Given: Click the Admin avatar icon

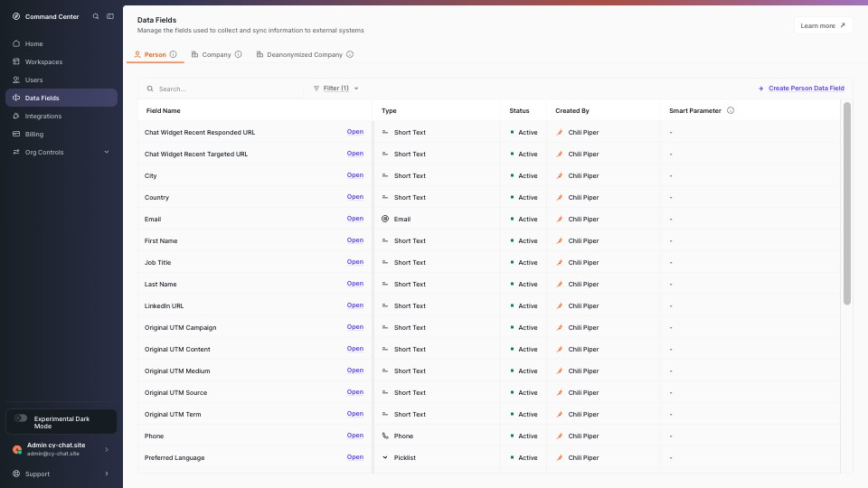Looking at the screenshot, I should point(17,449).
